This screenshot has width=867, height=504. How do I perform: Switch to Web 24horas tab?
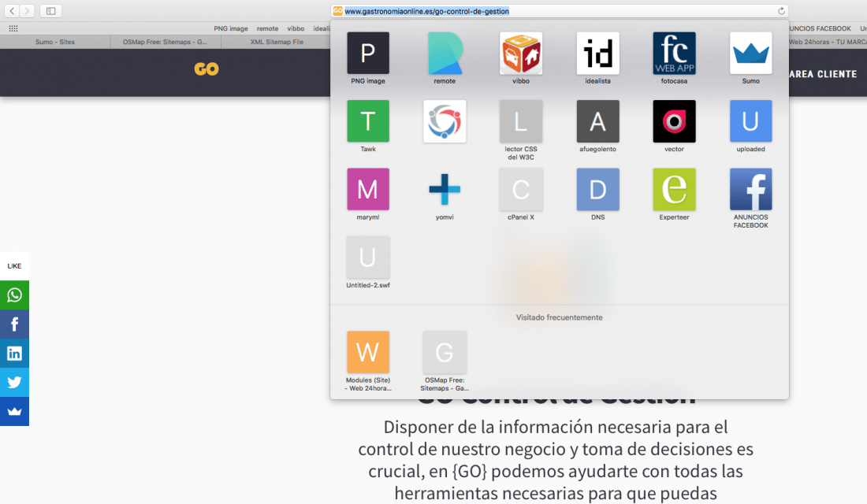(828, 42)
